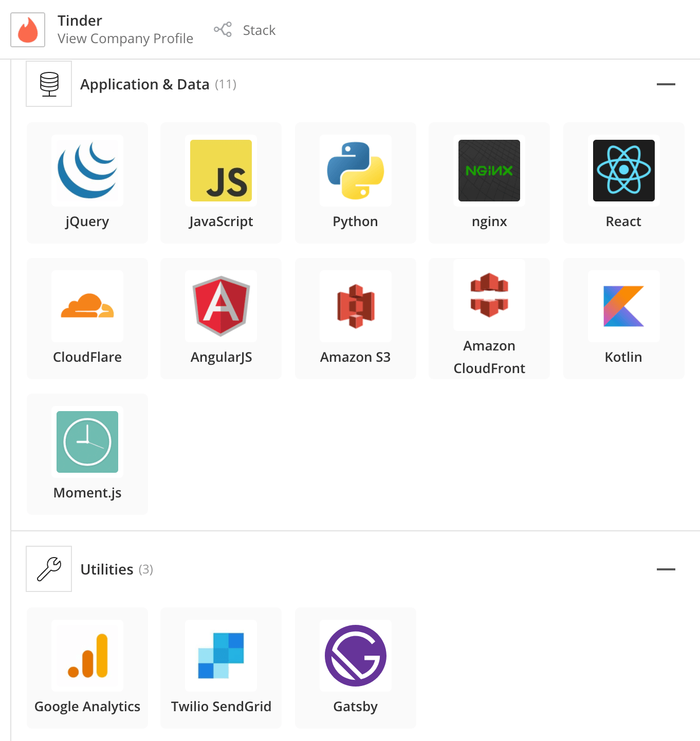Screen dimensions: 700x741
Task: Click the Kotlin K logo
Action: coord(624,306)
